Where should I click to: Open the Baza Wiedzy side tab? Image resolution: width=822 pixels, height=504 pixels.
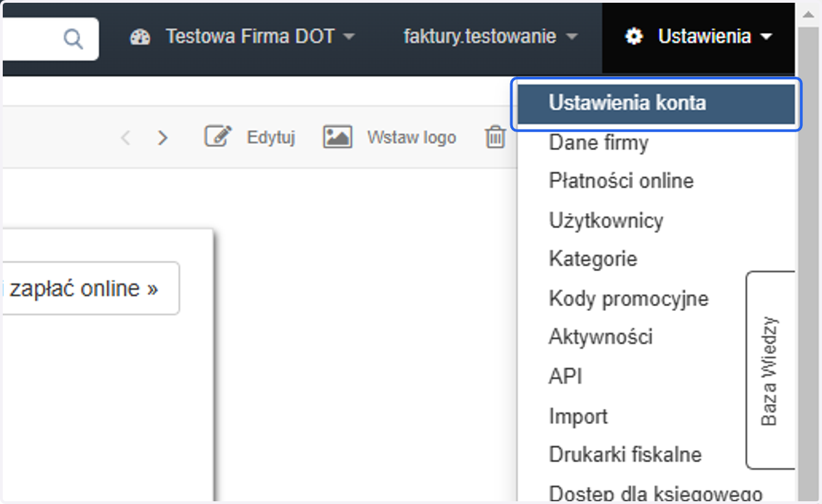click(x=770, y=370)
